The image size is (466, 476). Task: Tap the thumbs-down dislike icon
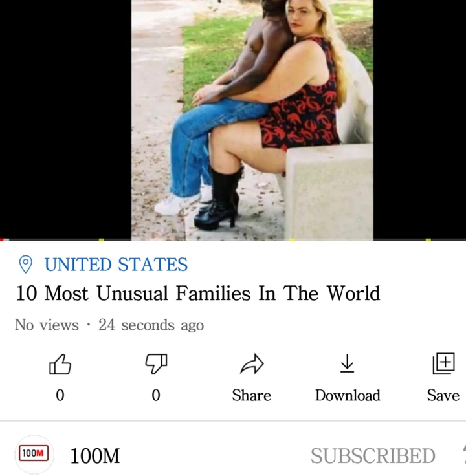(x=156, y=363)
